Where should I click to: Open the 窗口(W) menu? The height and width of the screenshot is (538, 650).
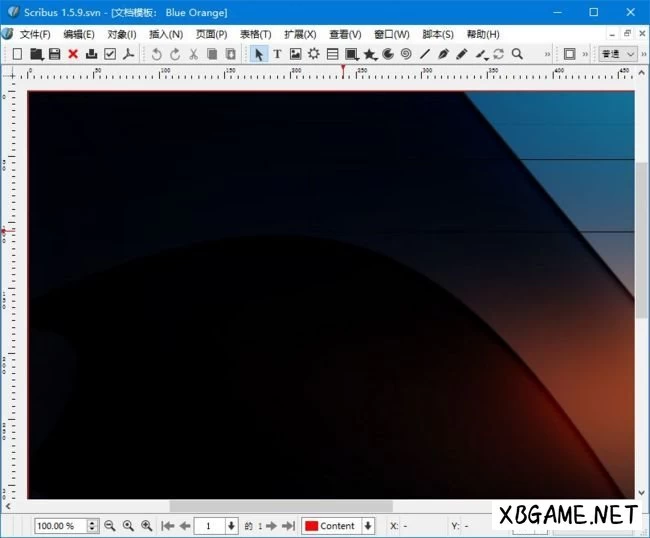[x=392, y=34]
